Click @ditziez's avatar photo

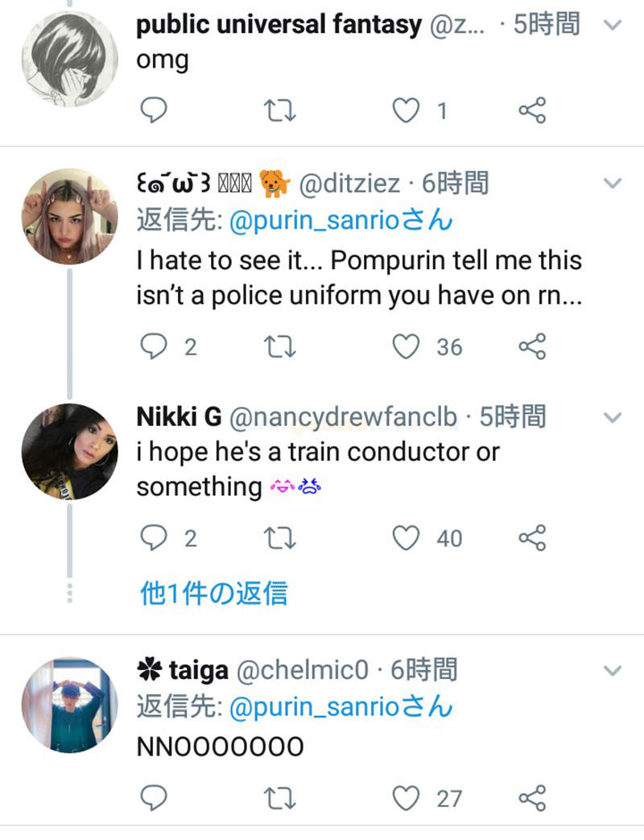tap(69, 216)
